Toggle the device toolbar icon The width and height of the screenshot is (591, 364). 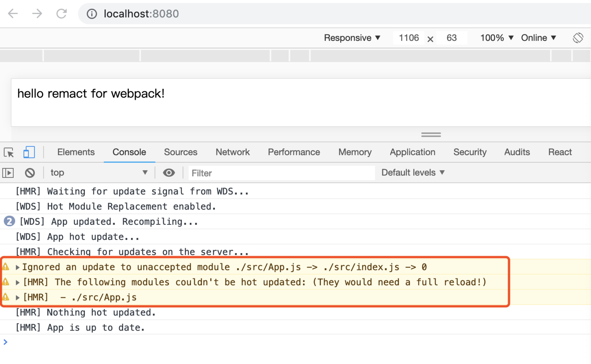pyautogui.click(x=29, y=152)
